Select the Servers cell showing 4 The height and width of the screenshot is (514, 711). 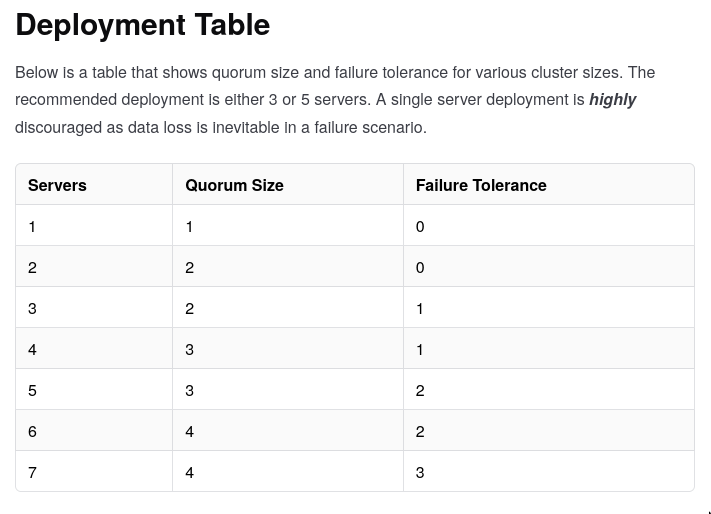tap(32, 349)
